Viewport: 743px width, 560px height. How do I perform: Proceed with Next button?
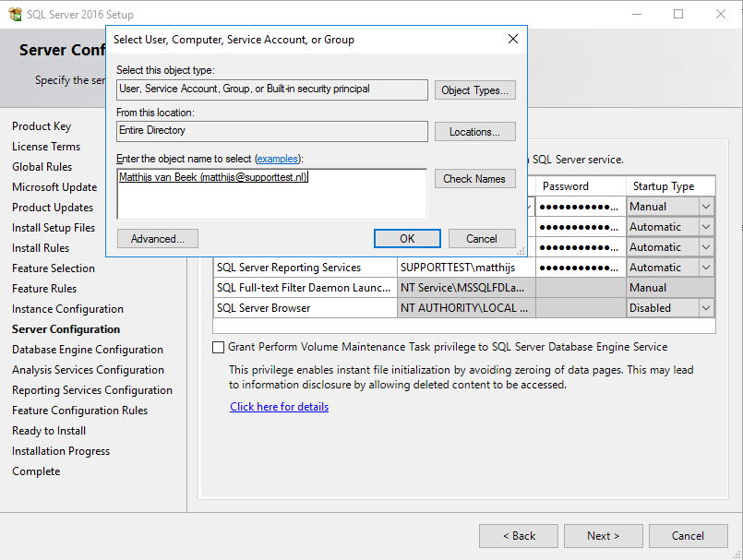[604, 536]
